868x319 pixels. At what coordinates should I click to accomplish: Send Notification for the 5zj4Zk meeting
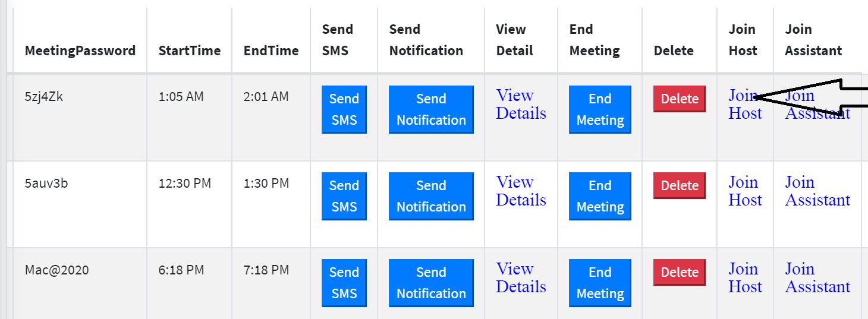431,109
